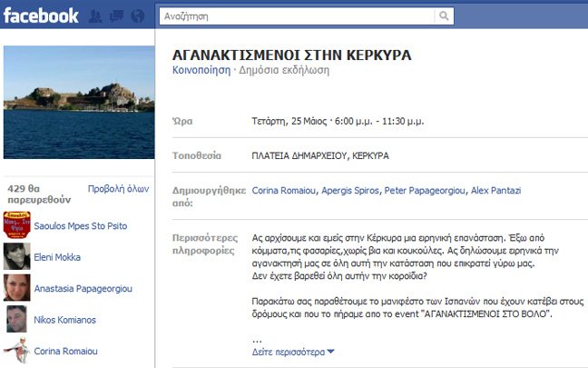Open the Corfu fortress event photo
Screen dimensions: 588x368
pos(78,100)
